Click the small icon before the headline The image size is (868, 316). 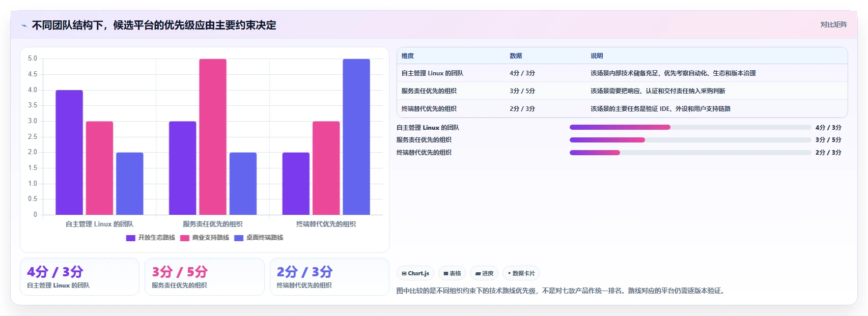(24, 25)
